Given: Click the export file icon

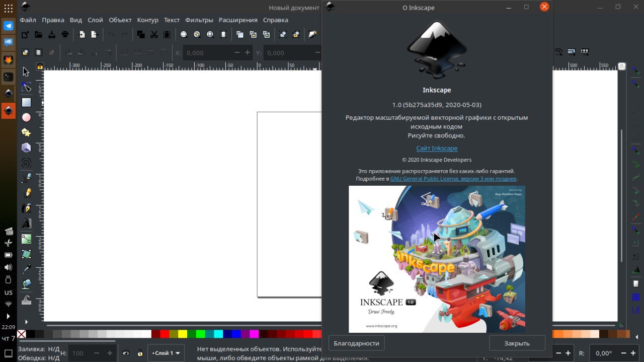Looking at the screenshot, I should click(x=94, y=35).
